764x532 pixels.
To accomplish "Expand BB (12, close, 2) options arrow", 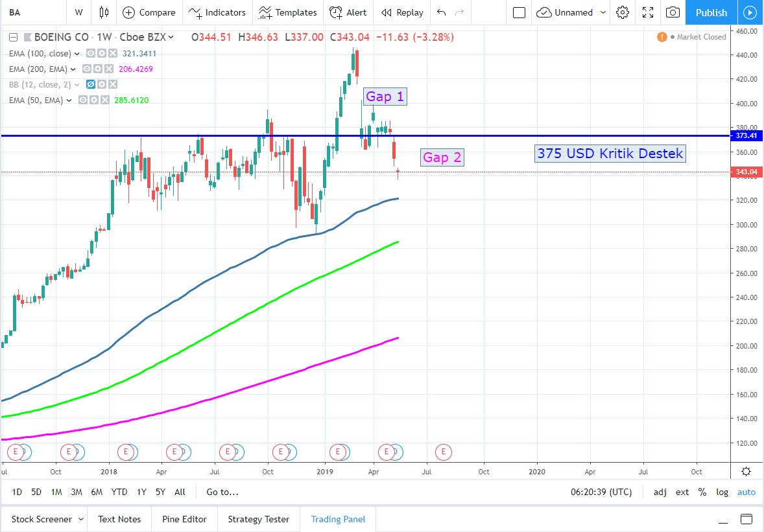I will 77,85.
